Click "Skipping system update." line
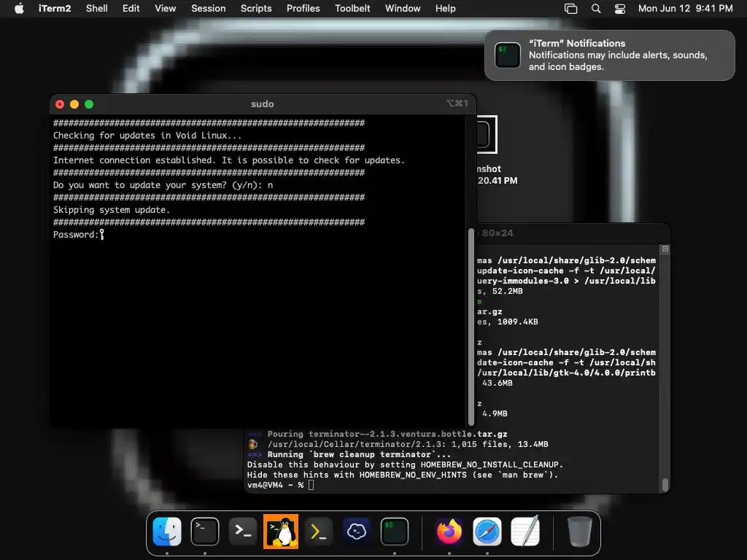Viewport: 747px width, 560px height. (112, 209)
